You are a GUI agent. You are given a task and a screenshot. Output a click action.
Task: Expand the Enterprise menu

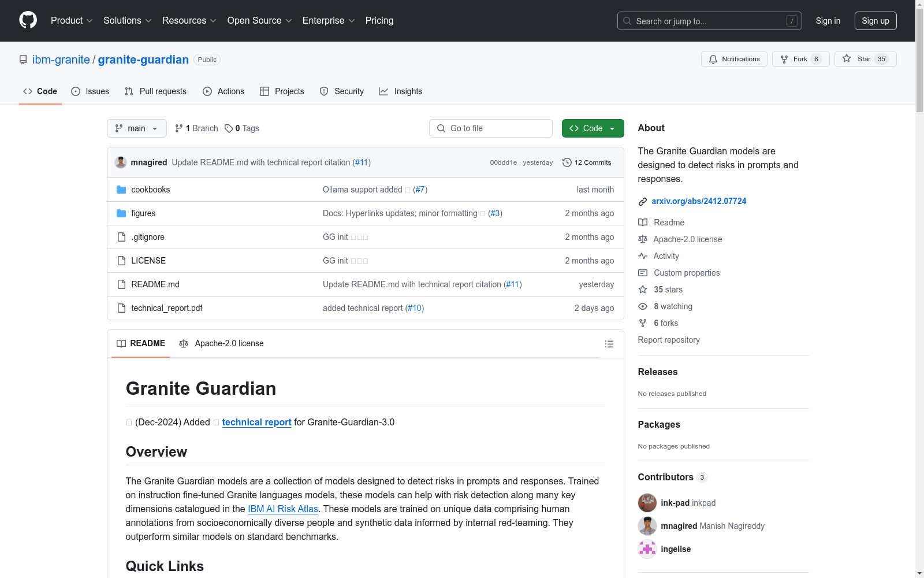tap(329, 20)
